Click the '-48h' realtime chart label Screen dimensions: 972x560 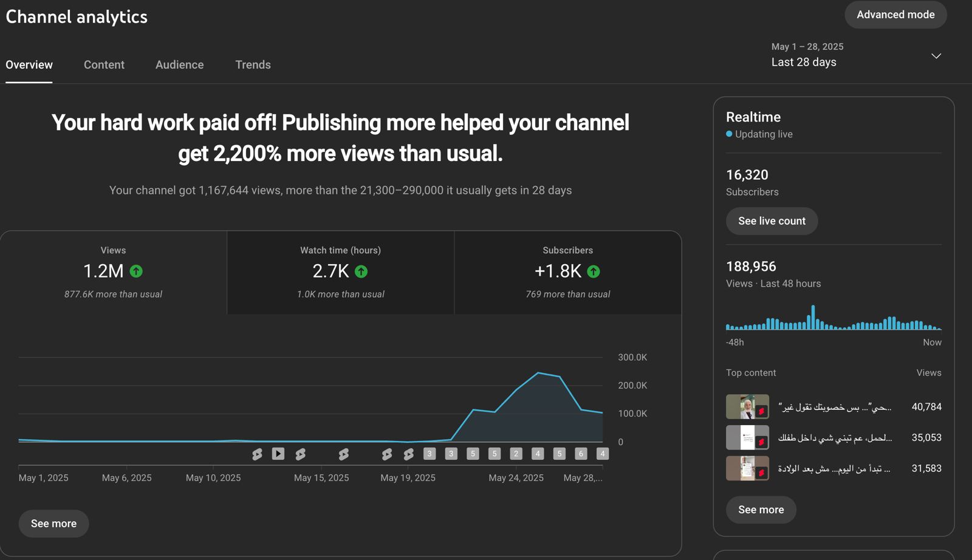click(x=734, y=343)
